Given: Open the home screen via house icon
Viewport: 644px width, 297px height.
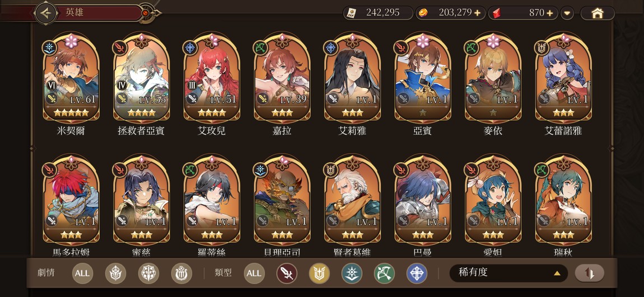Looking at the screenshot, I should tap(597, 13).
